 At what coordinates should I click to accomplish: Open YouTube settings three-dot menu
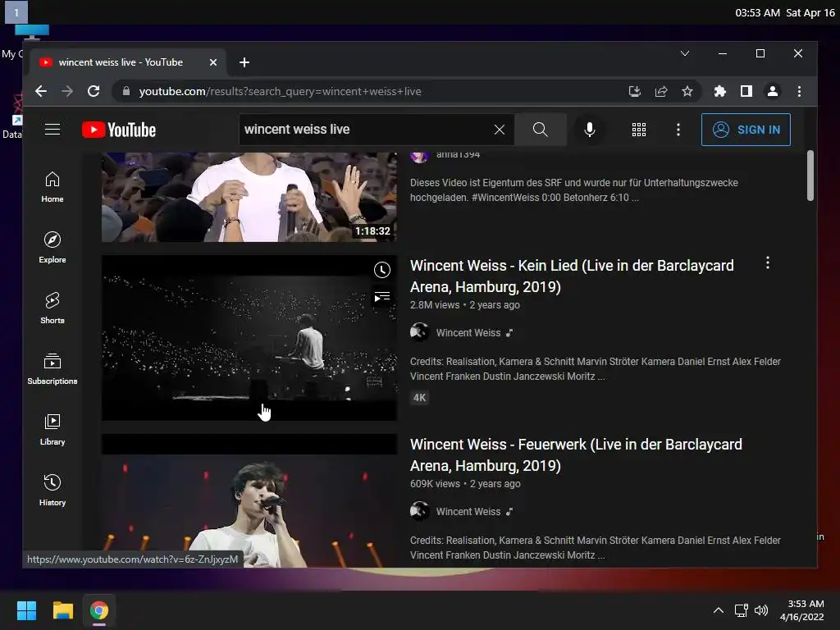tap(678, 130)
